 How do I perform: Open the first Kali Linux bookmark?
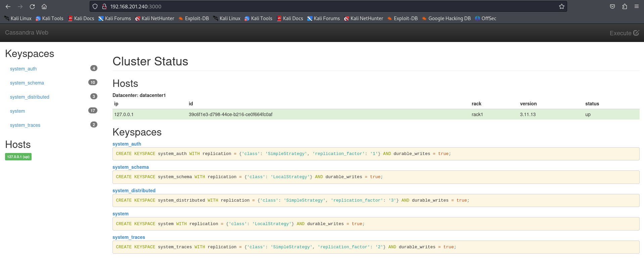[x=18, y=18]
